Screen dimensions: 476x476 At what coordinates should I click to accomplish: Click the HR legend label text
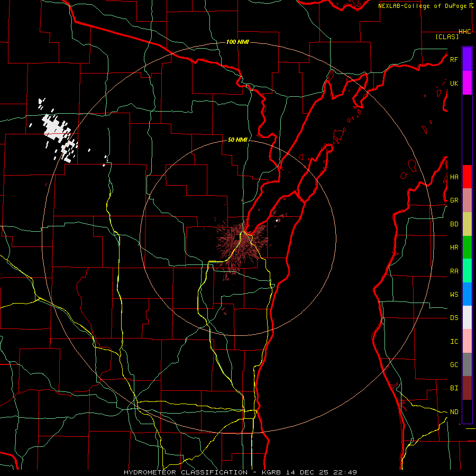(x=454, y=248)
